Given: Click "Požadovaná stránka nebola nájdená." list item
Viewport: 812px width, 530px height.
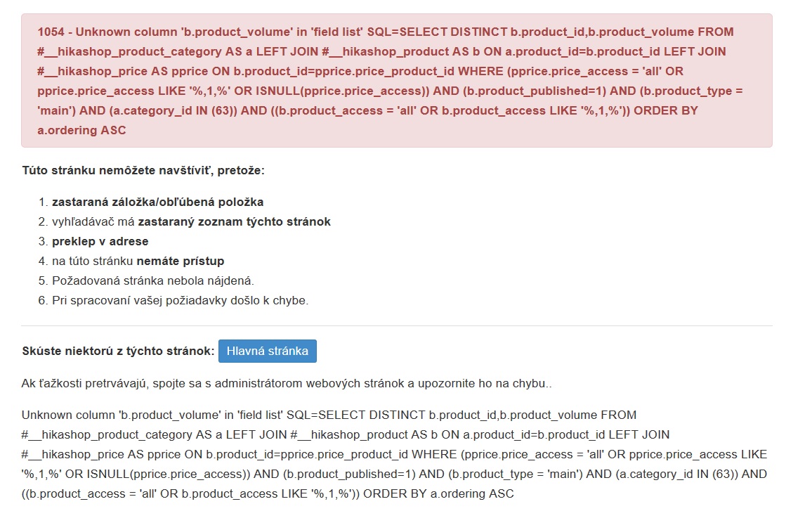Looking at the screenshot, I should tap(152, 281).
